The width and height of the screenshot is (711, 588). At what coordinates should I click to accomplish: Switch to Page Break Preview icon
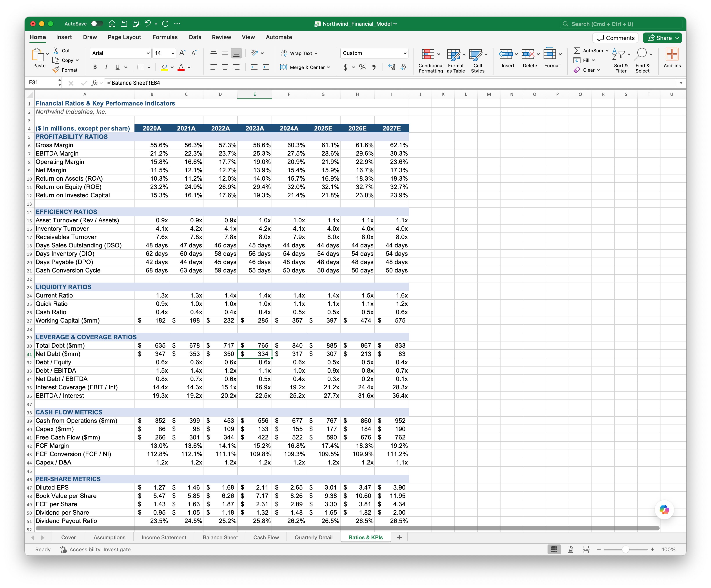(x=586, y=549)
